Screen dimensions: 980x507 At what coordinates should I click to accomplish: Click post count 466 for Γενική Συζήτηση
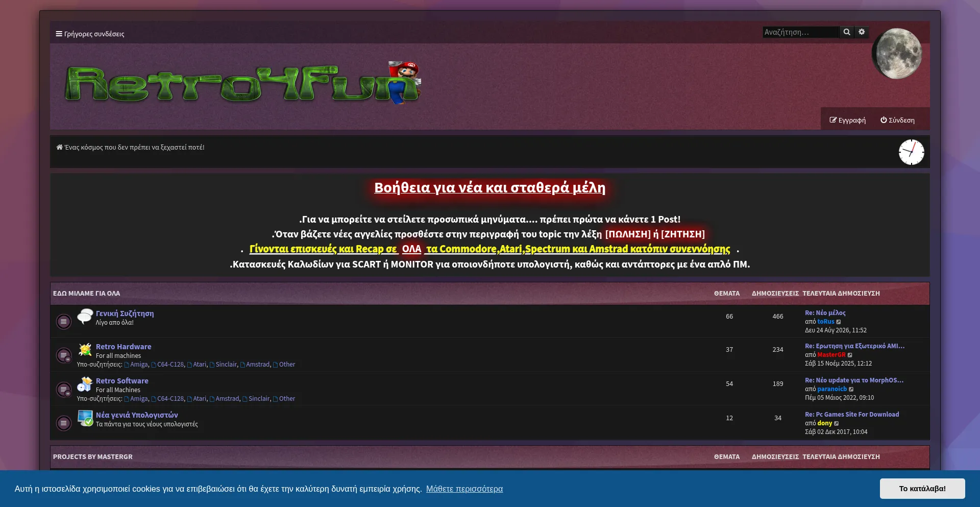tap(778, 317)
